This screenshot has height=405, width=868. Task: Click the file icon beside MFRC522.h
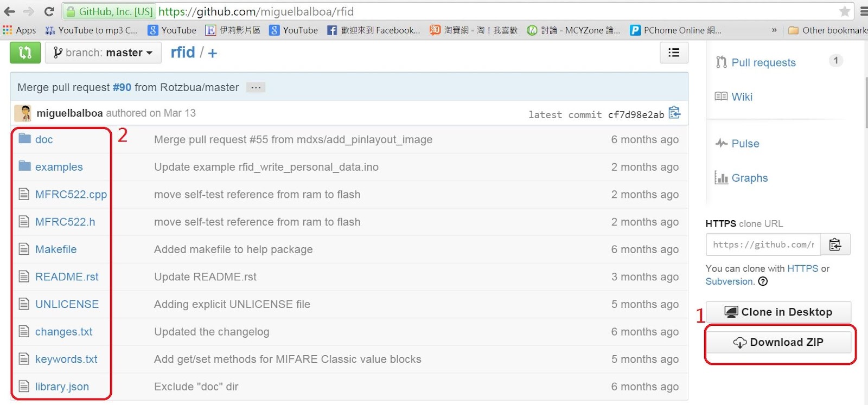pyautogui.click(x=24, y=221)
